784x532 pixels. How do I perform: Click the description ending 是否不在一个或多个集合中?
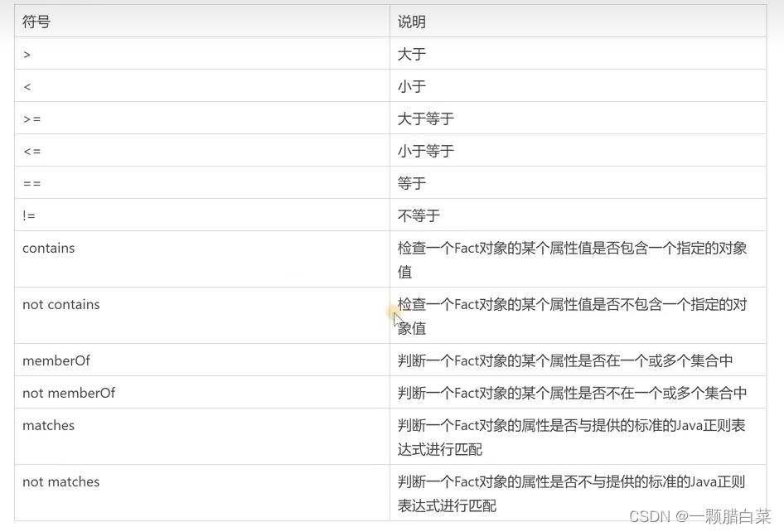pos(578,393)
